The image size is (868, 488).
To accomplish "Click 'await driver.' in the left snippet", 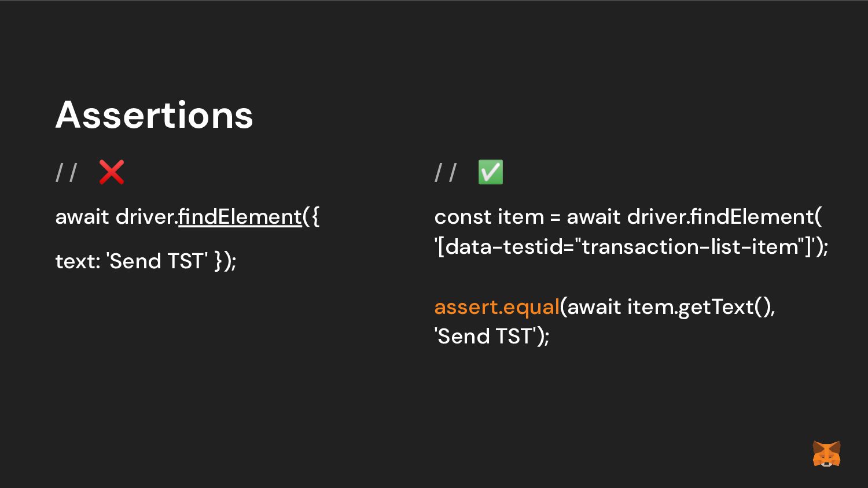I will coord(116,217).
